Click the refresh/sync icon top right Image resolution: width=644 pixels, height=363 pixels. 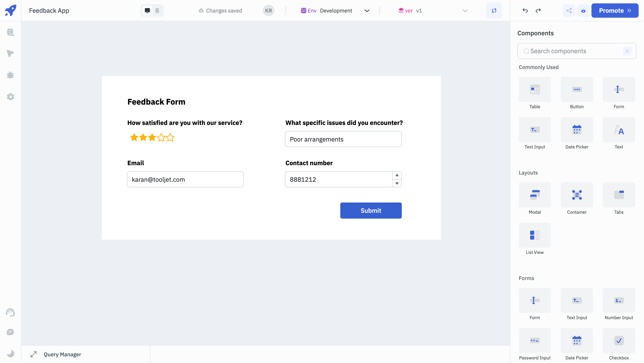[x=494, y=10]
